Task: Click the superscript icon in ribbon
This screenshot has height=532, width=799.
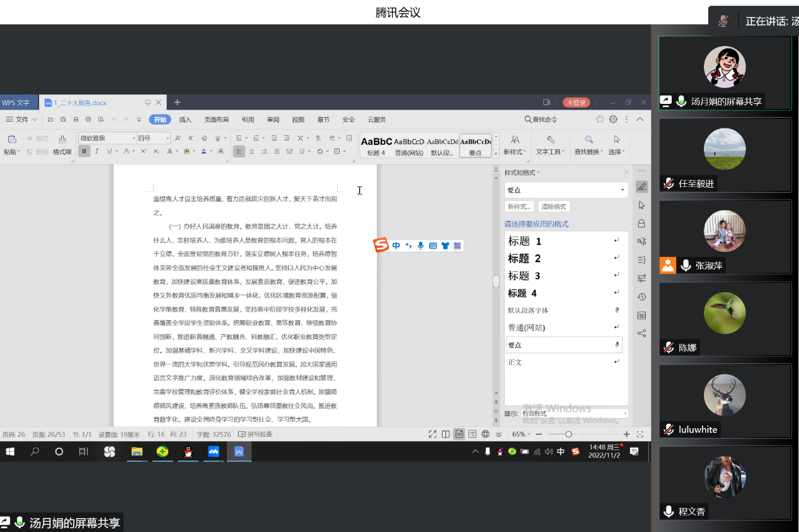Action: tap(144, 151)
